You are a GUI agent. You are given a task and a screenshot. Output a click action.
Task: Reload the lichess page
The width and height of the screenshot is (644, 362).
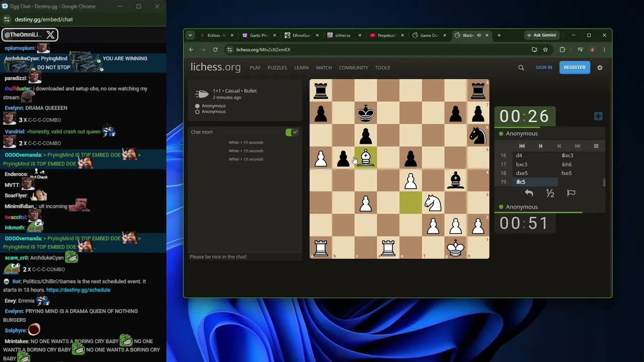click(215, 50)
